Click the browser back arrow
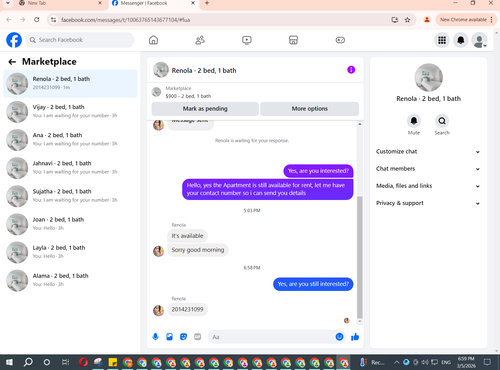Image resolution: width=500 pixels, height=370 pixels. (x=9, y=20)
